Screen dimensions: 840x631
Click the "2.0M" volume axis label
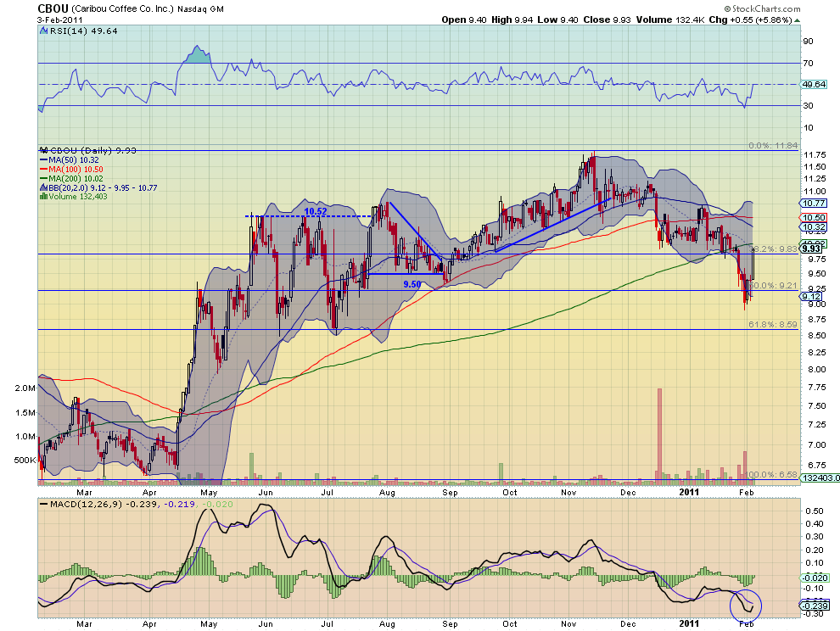[25, 388]
